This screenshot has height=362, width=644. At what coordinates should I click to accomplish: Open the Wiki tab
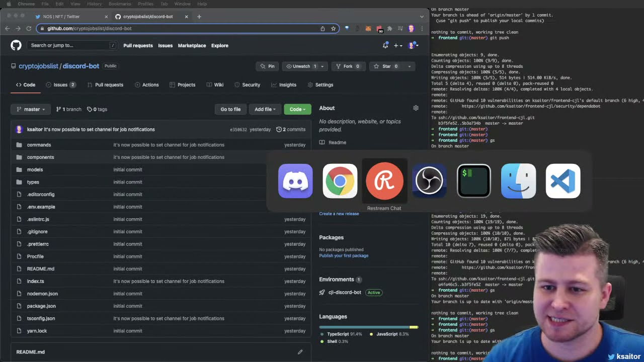215,85
